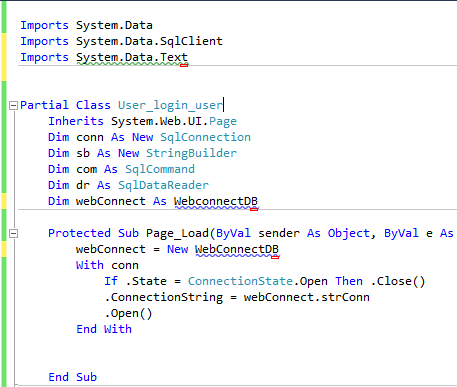
Task: Click the SqlCommand type name
Action: [x=160, y=169]
